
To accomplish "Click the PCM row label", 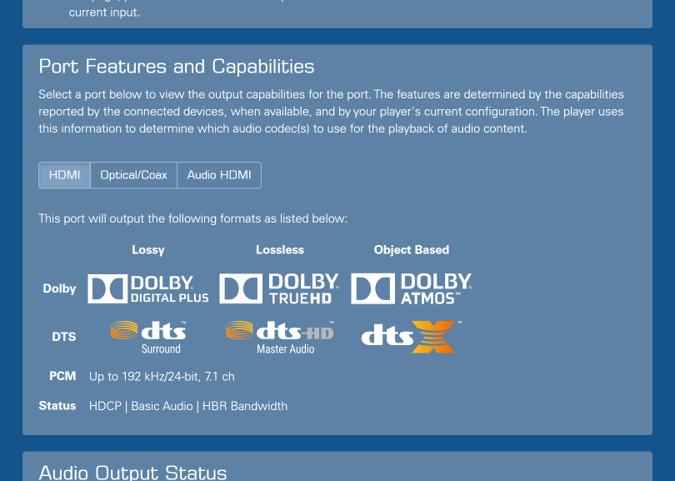I will coord(62,377).
